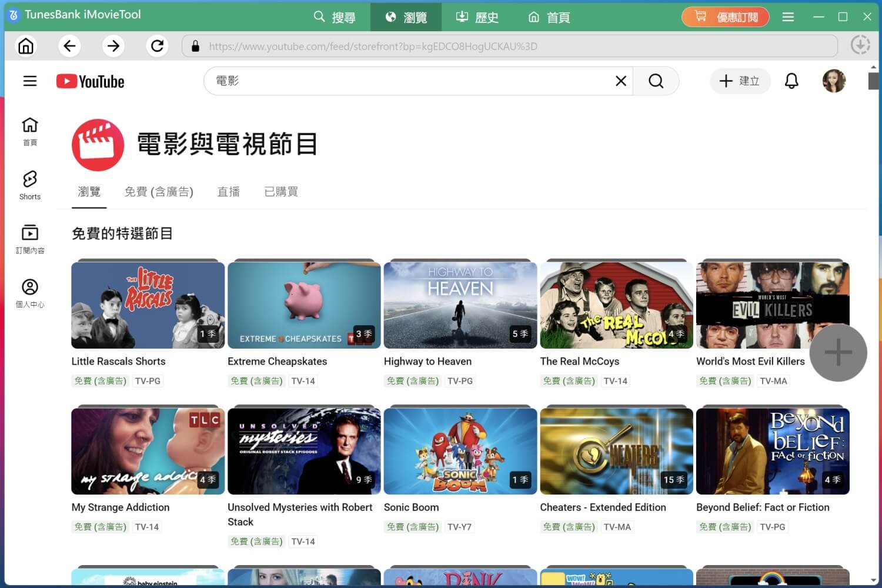Image resolution: width=882 pixels, height=588 pixels.
Task: Select the 免費 (含廣告) tab
Action: [x=159, y=191]
